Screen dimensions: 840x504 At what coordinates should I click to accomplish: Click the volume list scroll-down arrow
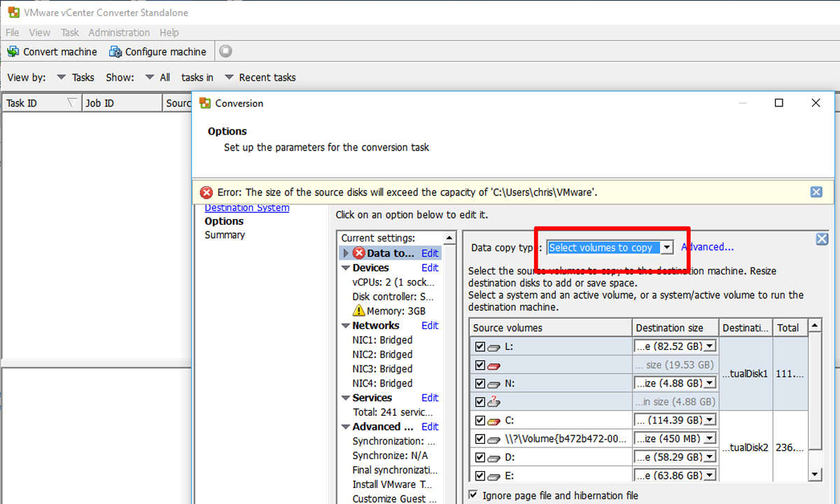click(815, 474)
